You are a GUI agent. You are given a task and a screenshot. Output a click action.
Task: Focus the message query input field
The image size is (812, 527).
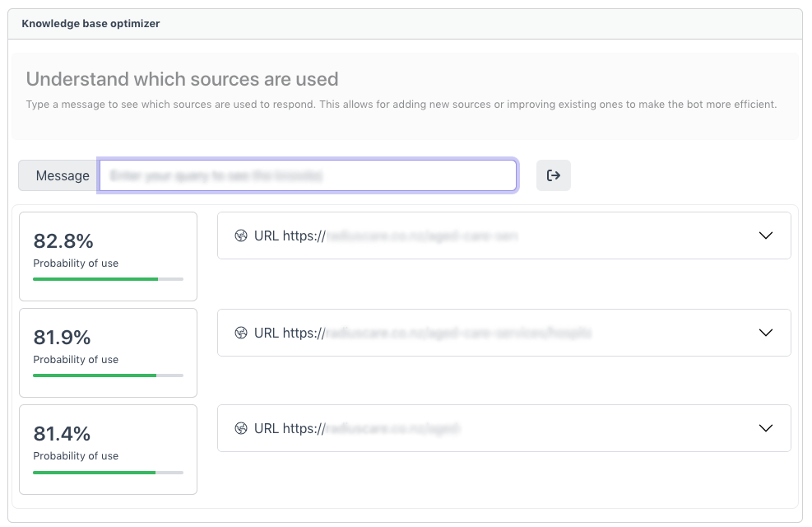point(308,175)
